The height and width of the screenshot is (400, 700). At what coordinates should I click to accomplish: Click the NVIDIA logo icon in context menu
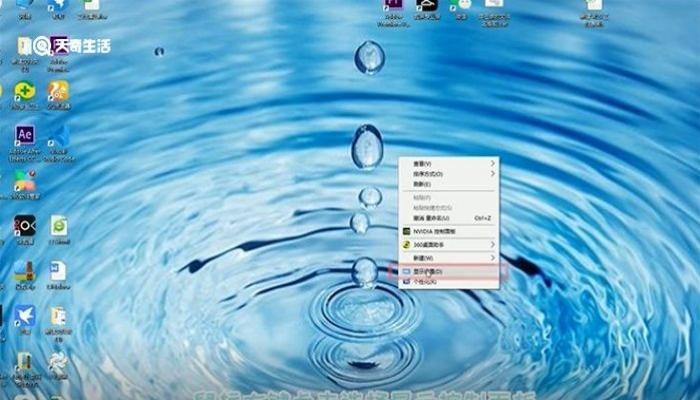point(406,232)
